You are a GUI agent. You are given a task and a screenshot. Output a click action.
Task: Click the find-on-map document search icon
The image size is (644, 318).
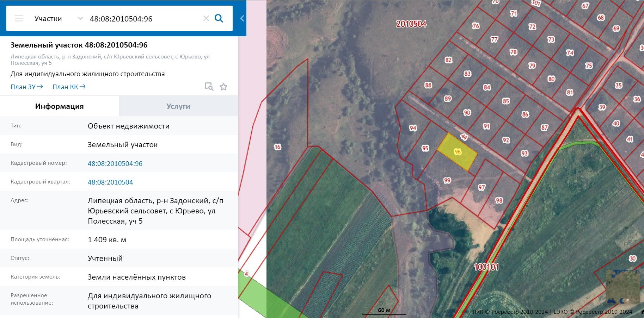pyautogui.click(x=209, y=87)
